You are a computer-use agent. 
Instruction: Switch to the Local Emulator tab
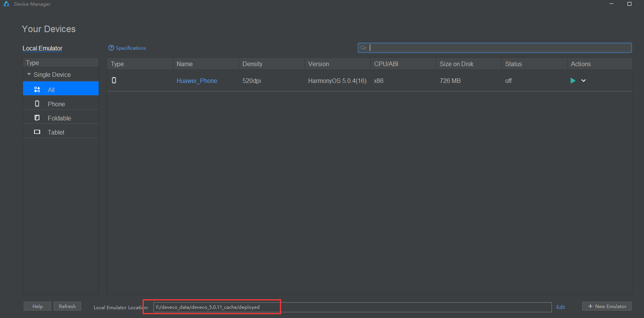42,48
